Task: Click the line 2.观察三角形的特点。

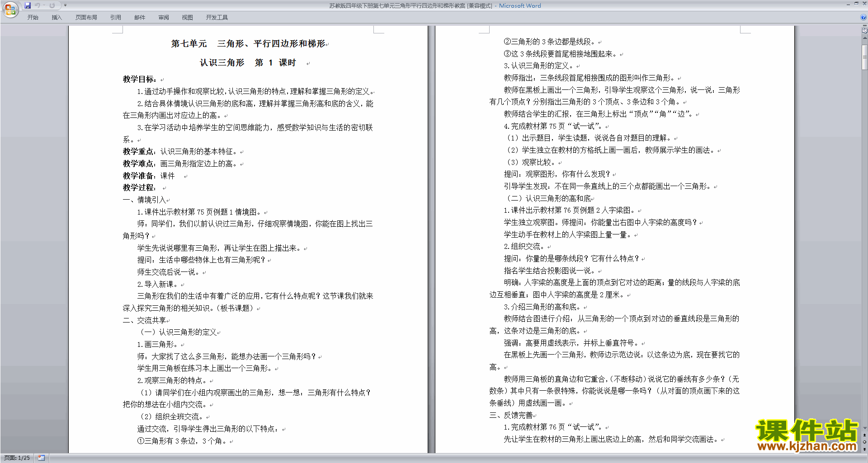Action: point(173,380)
